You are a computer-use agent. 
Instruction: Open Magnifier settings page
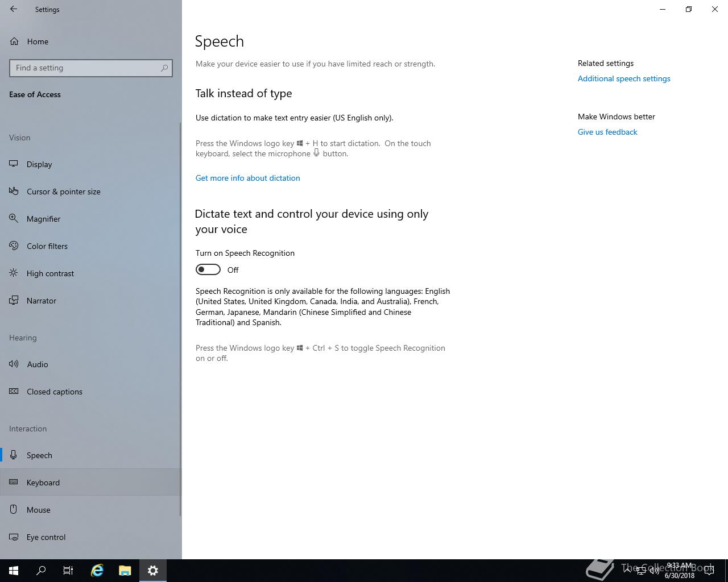click(91, 219)
